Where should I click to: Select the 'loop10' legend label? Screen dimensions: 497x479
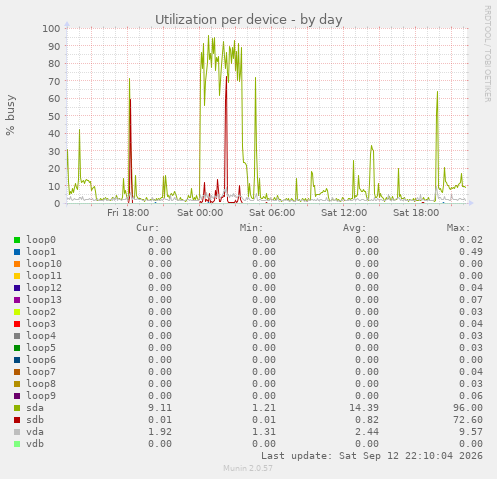[44, 264]
